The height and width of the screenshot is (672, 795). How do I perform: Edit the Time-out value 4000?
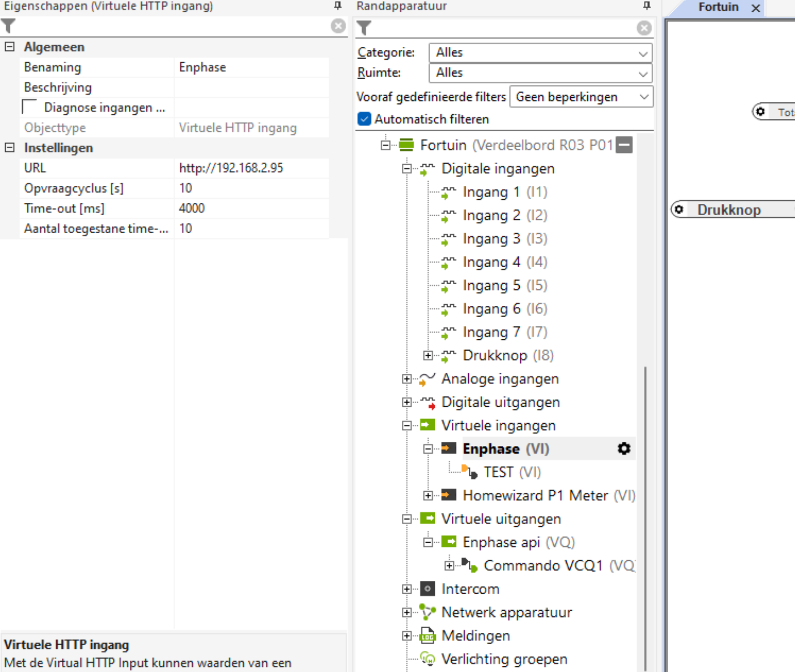252,208
